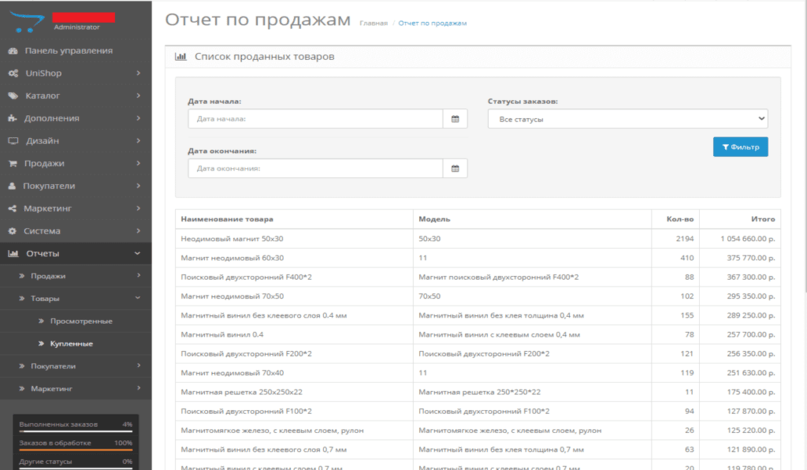Select row Магнит неодимовый 70x50

click(478, 297)
